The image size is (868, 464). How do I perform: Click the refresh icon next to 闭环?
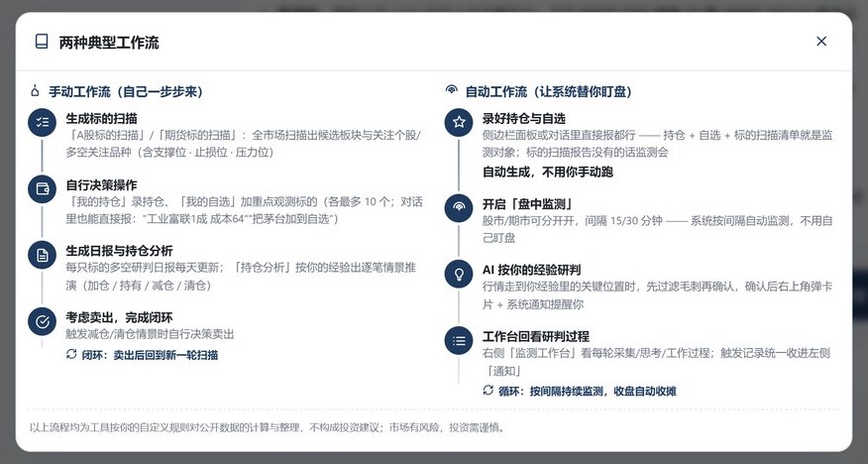(x=71, y=354)
